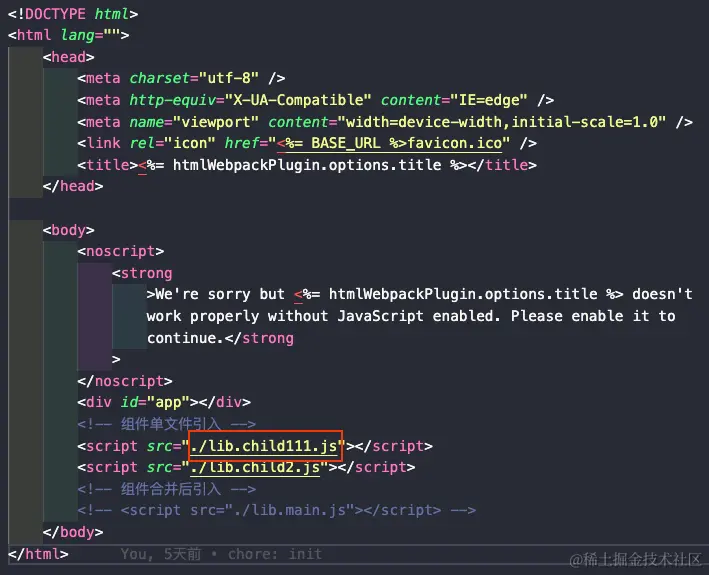Screen dimensions: 709x575
Task: Click the opening noscript tag
Action: coord(121,251)
